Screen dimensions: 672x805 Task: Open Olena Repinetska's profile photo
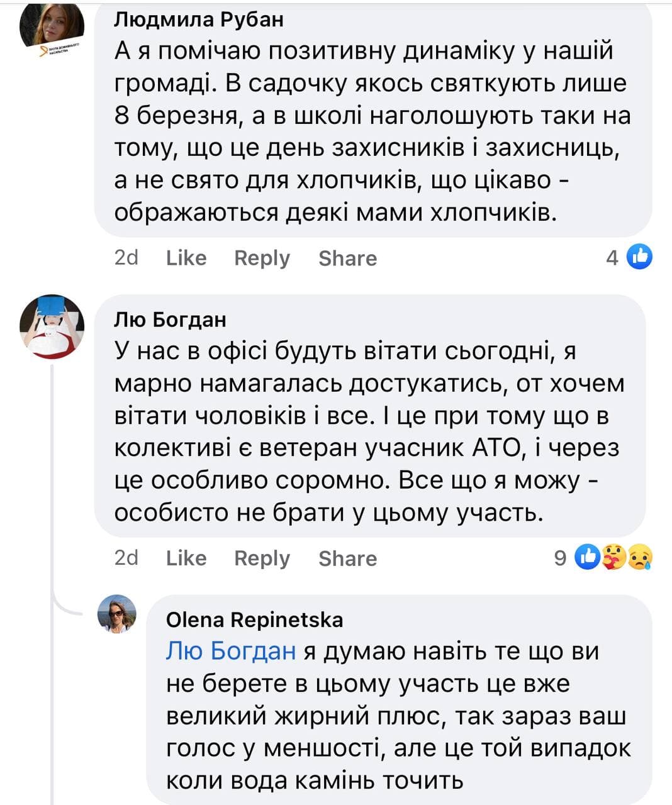[117, 613]
